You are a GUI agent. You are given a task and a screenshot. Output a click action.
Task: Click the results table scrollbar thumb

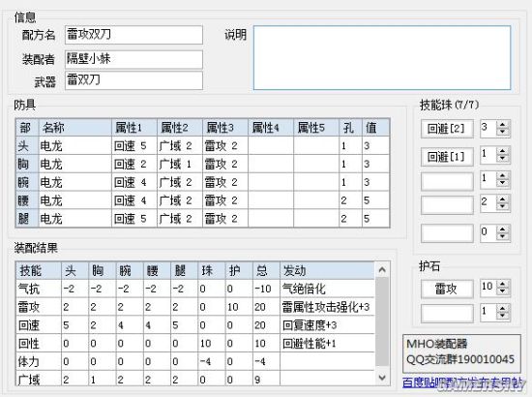coord(382,321)
